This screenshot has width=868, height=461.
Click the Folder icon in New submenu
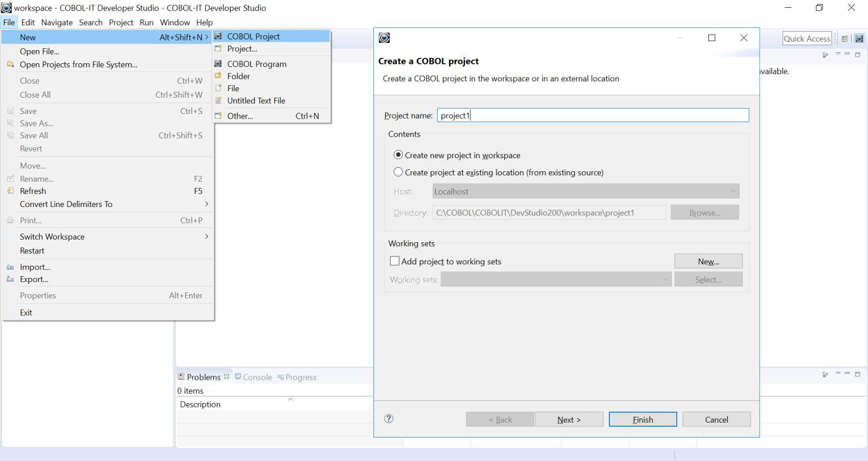(218, 76)
